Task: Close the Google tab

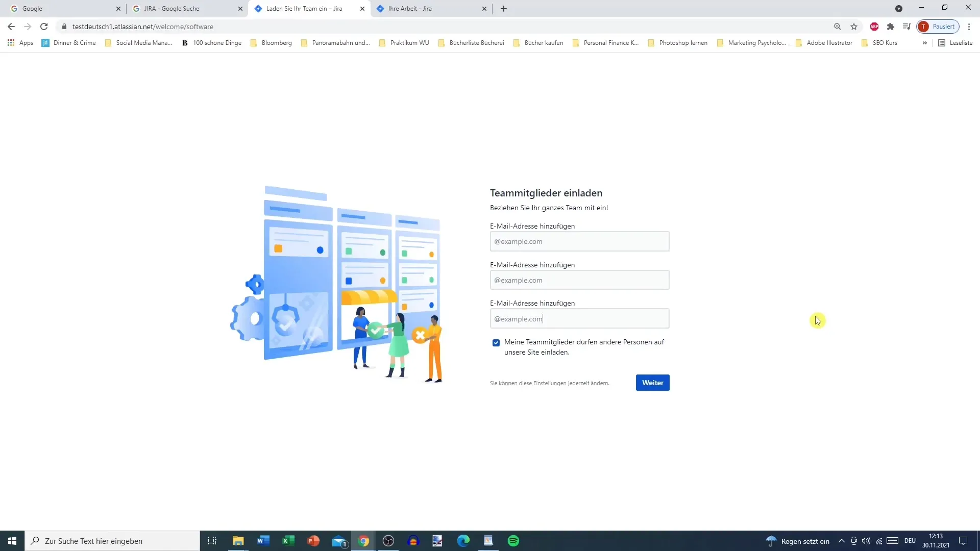Action: point(118,9)
